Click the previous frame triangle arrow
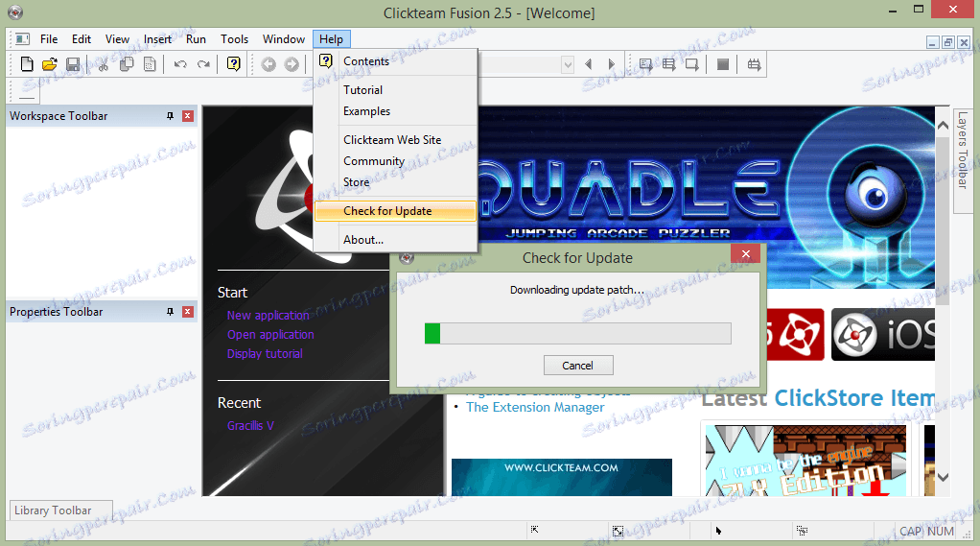 (x=588, y=64)
